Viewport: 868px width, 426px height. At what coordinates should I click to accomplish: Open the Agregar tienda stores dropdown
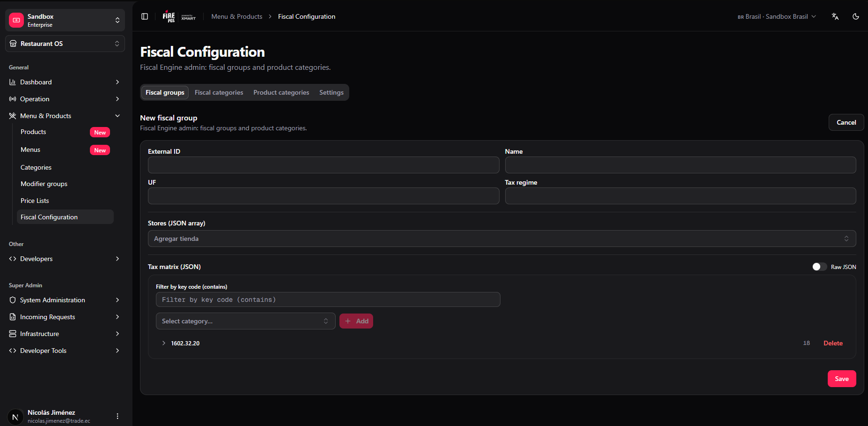tap(502, 239)
